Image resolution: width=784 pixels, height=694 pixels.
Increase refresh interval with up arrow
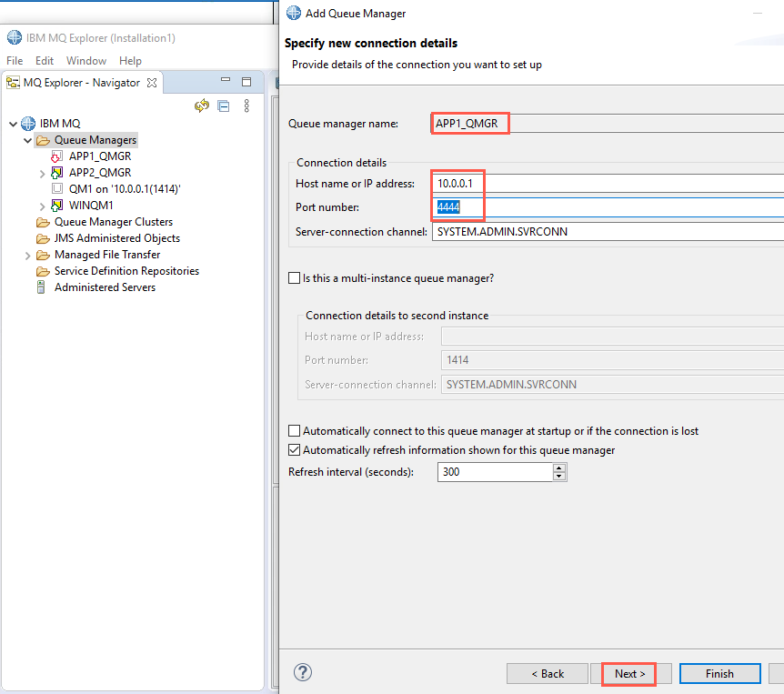[x=559, y=468]
